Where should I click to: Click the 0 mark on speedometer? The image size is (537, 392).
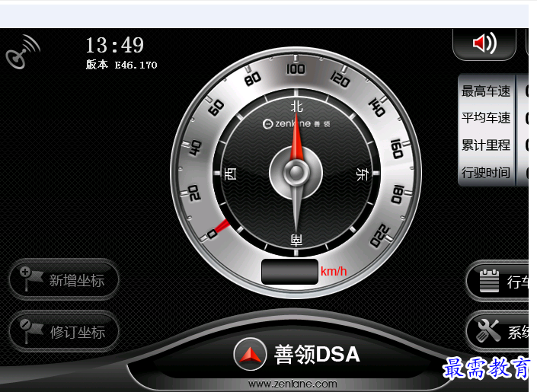213,234
